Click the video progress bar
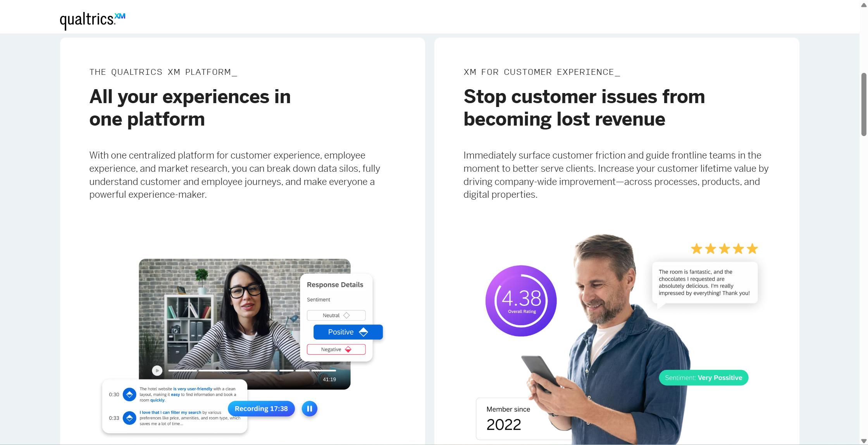Screen dimensions: 868x445 [252, 371]
